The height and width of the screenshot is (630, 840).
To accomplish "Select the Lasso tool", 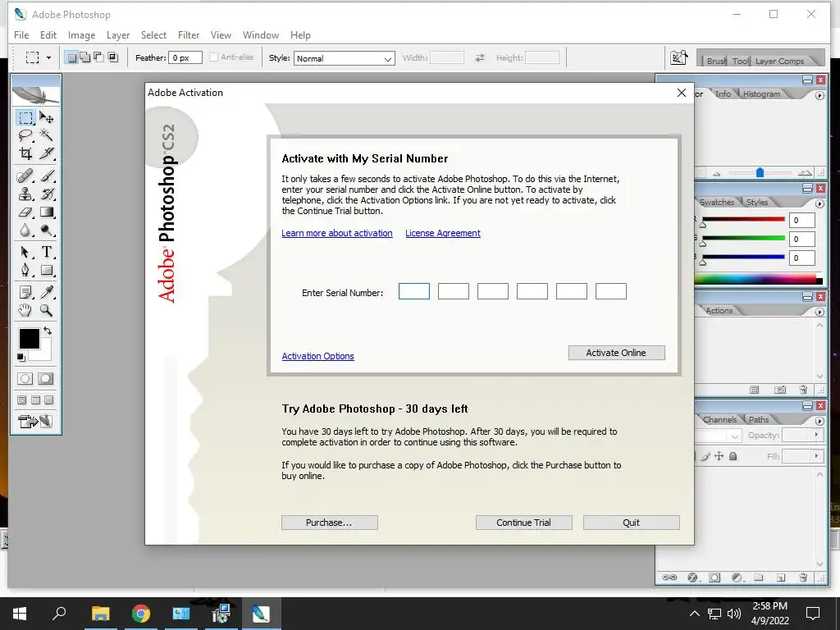I will 25,135.
